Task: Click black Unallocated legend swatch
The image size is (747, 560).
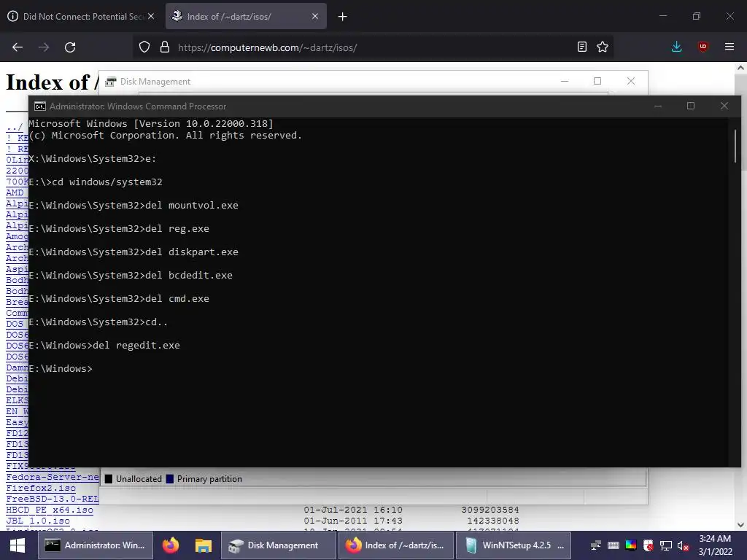Action: (x=109, y=479)
